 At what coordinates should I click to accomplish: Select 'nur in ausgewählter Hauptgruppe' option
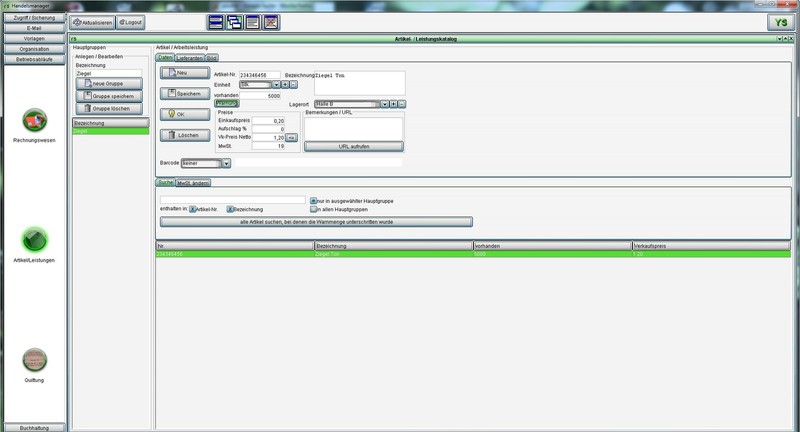[x=313, y=201]
